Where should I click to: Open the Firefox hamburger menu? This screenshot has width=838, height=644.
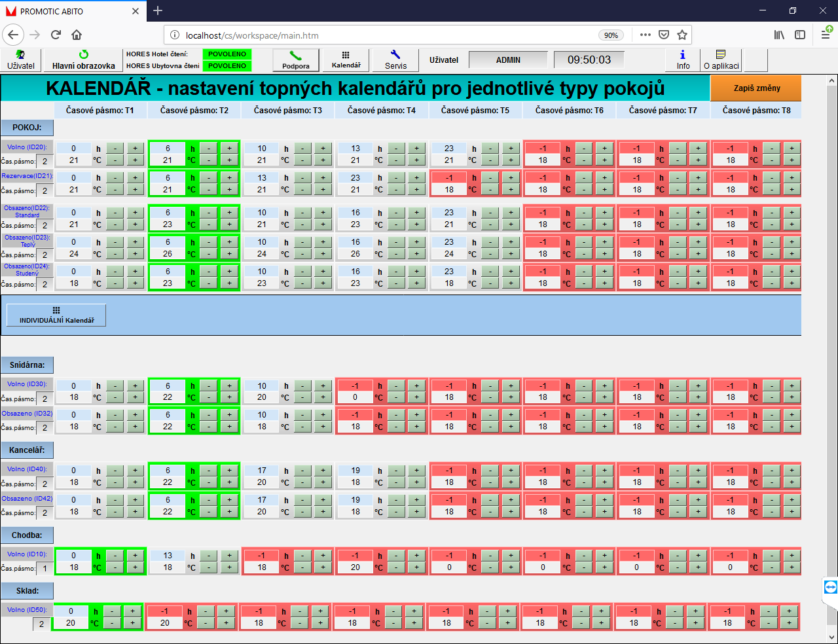click(x=826, y=35)
